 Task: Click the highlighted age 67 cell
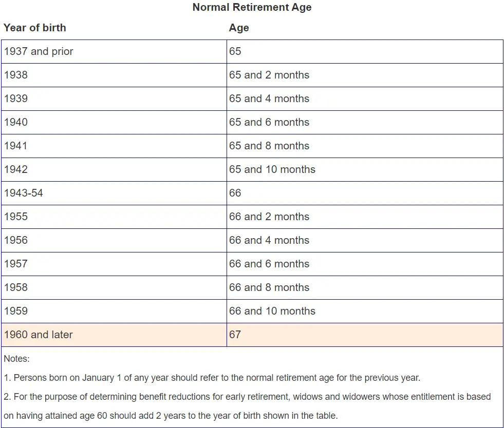[235, 335]
